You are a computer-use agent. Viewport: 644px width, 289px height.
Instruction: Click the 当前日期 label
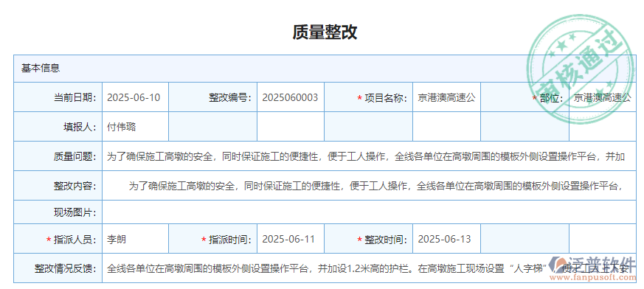(75, 98)
